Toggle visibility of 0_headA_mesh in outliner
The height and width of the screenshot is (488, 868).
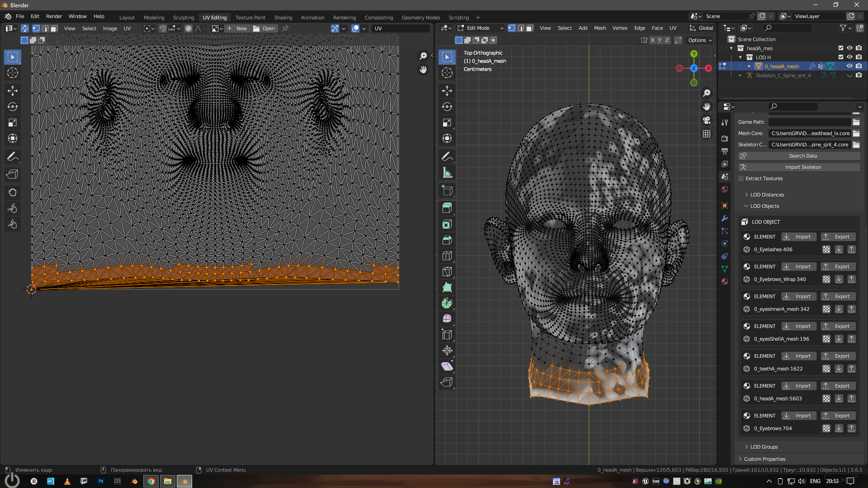point(849,66)
